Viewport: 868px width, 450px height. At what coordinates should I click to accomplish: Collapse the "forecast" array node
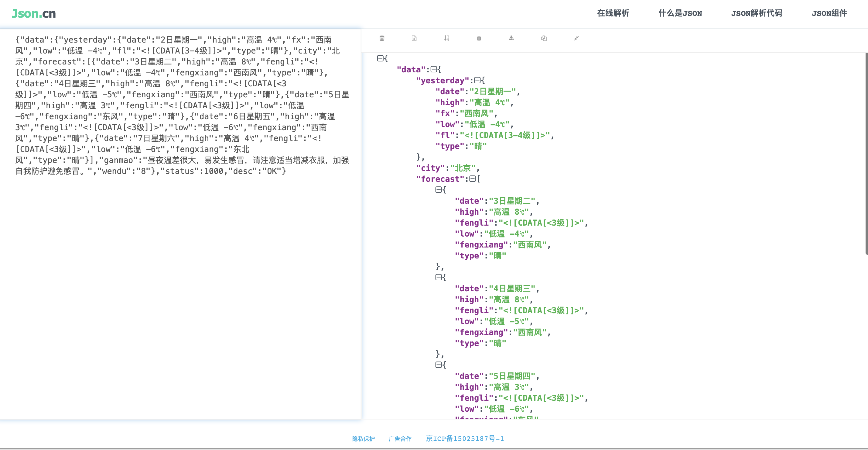(x=472, y=179)
